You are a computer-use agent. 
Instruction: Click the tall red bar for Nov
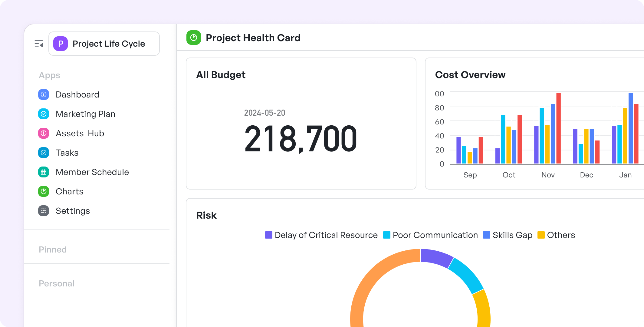(559, 128)
